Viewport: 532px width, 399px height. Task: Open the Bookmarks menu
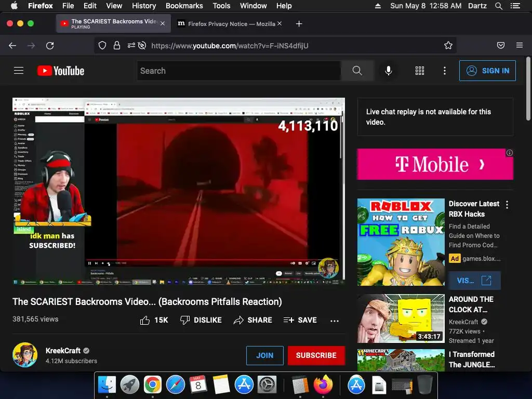tap(184, 6)
